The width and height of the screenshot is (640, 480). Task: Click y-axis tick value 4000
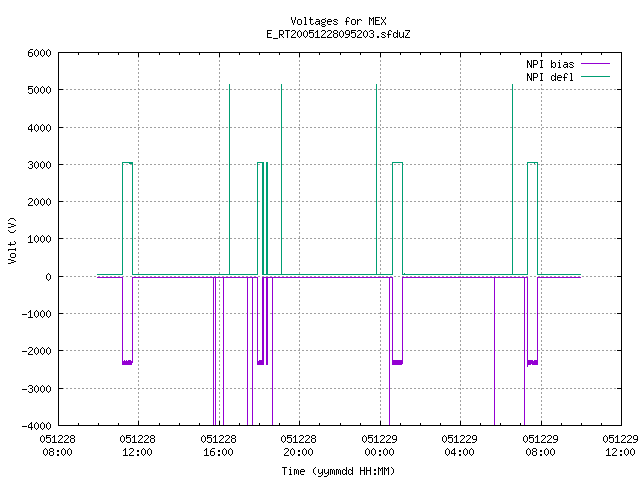[39, 128]
